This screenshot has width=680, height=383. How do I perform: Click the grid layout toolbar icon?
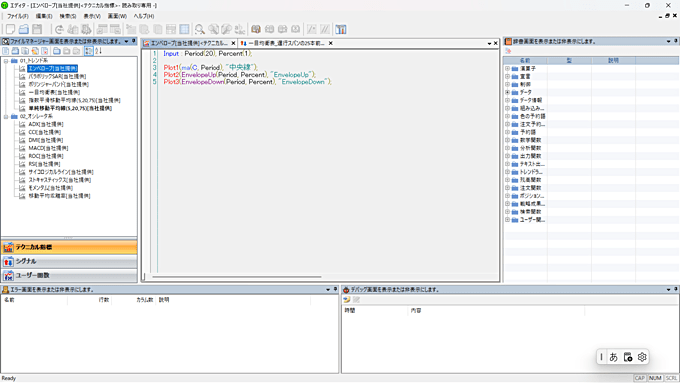coord(184,29)
